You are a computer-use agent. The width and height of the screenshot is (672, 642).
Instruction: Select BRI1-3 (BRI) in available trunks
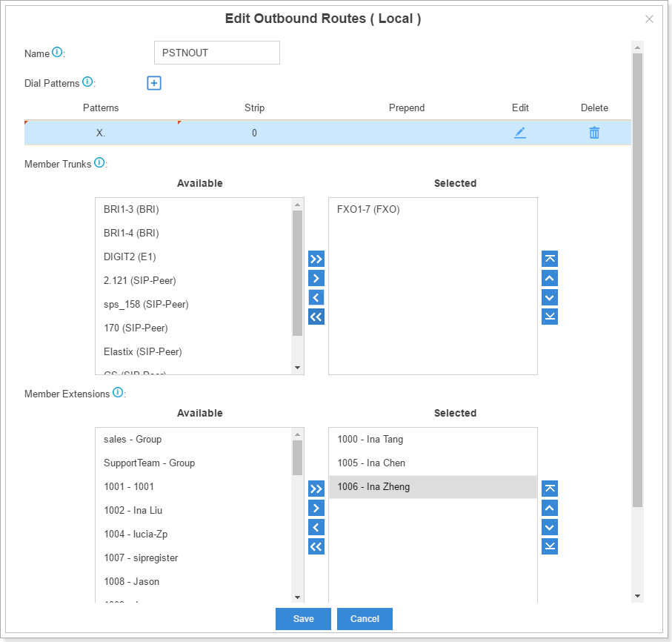coord(193,209)
